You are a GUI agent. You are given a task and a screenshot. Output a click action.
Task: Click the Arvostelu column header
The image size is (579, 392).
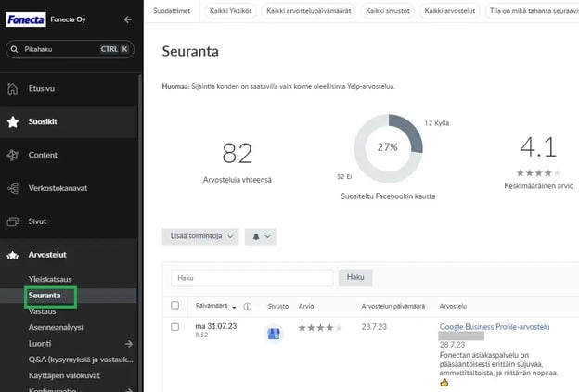pos(453,306)
